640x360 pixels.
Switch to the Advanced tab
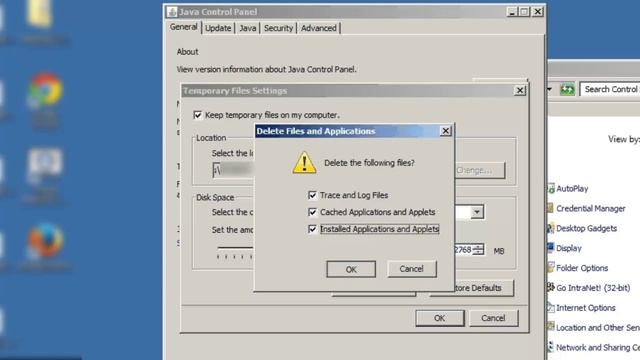tap(319, 28)
